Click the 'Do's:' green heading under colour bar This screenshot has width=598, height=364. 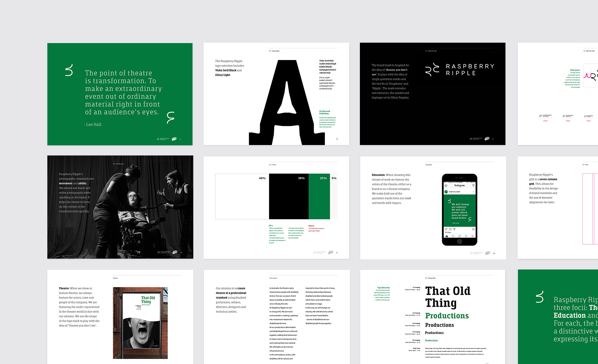[271, 226]
